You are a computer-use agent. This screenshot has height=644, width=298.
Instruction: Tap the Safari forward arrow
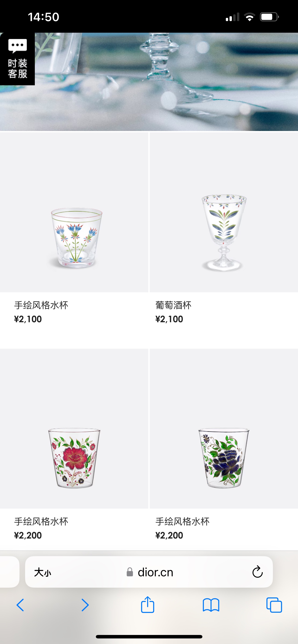[x=85, y=605]
